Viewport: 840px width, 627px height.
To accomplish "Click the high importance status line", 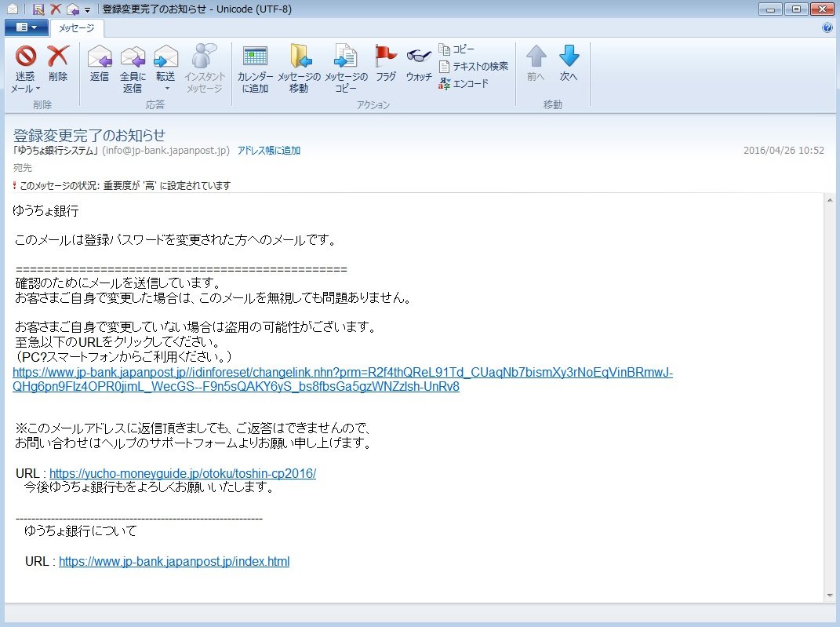I will point(122,185).
